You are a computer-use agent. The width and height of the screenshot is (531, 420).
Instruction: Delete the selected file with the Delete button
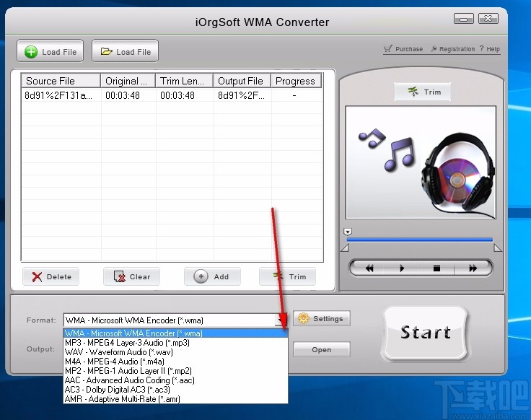(x=51, y=276)
